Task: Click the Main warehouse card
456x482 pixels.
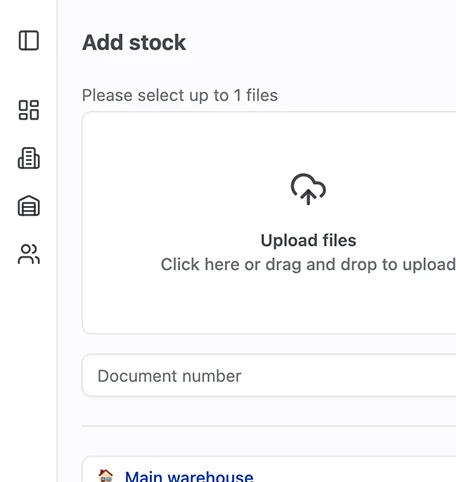Action: (x=269, y=469)
